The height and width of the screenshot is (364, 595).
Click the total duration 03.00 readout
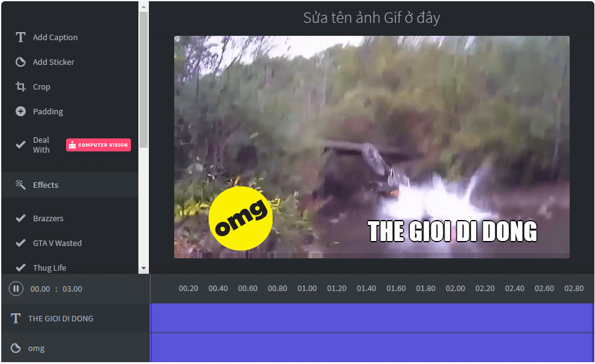pos(72,289)
